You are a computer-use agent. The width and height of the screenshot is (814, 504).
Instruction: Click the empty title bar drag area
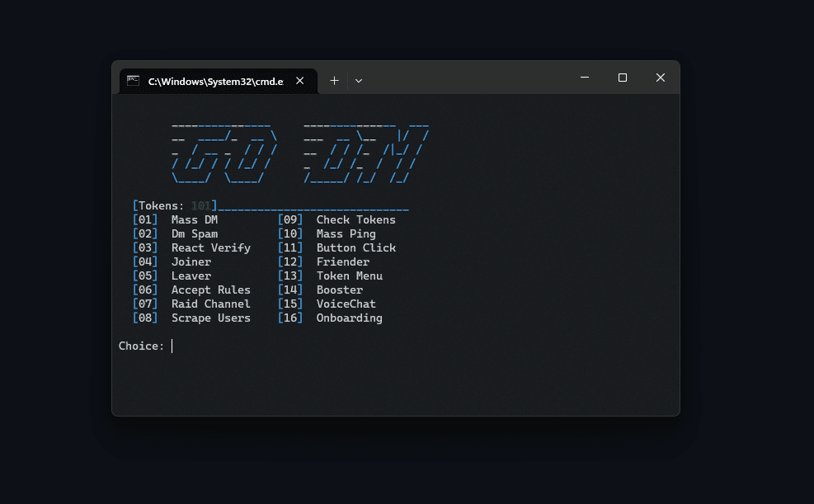[x=468, y=79]
